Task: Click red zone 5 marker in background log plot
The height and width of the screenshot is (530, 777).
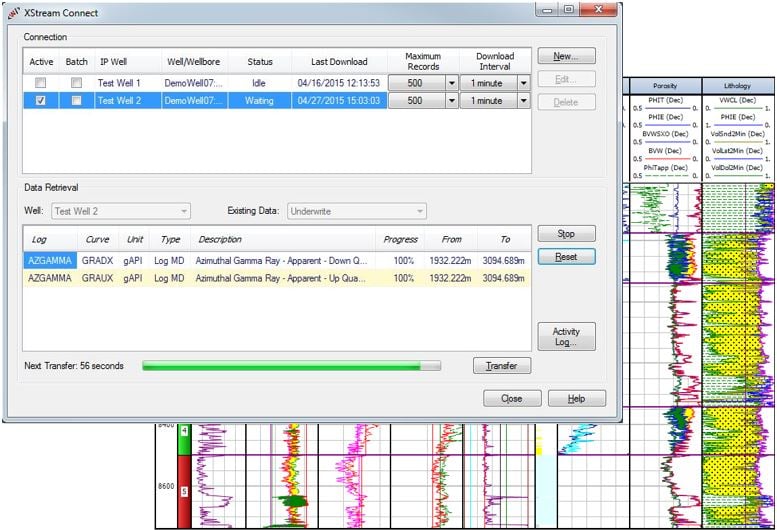Action: (x=184, y=491)
